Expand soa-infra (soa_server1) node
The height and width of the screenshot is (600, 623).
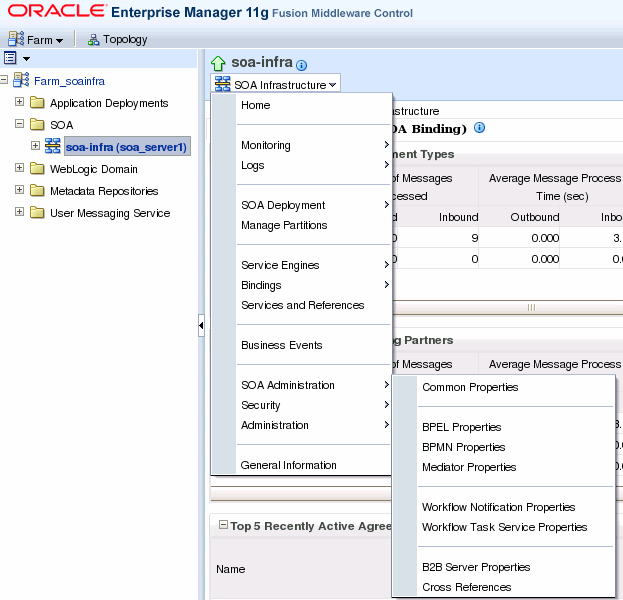pyautogui.click(x=35, y=146)
